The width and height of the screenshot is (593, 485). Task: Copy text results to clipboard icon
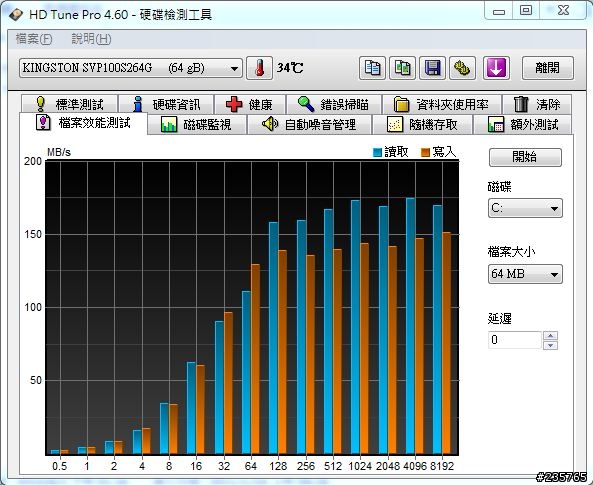(x=372, y=68)
